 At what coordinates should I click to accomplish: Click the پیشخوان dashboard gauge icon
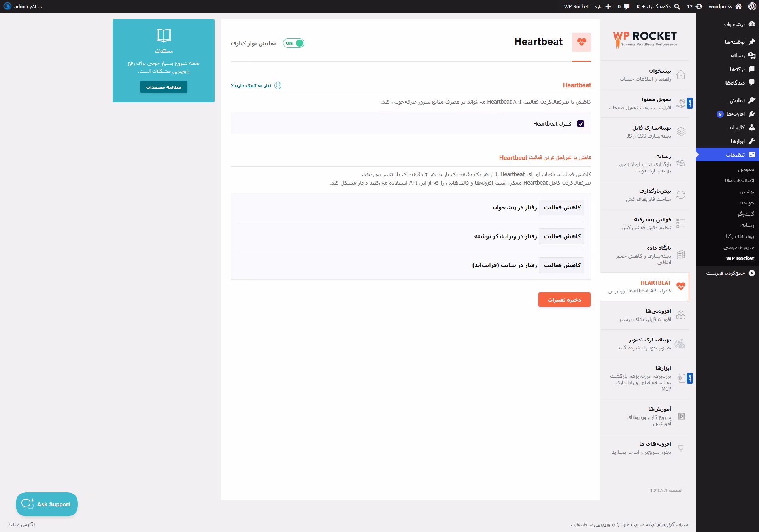click(x=752, y=24)
